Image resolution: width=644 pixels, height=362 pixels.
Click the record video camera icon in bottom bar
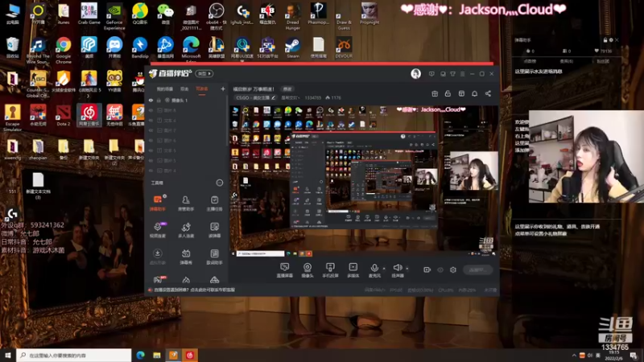pyautogui.click(x=427, y=269)
